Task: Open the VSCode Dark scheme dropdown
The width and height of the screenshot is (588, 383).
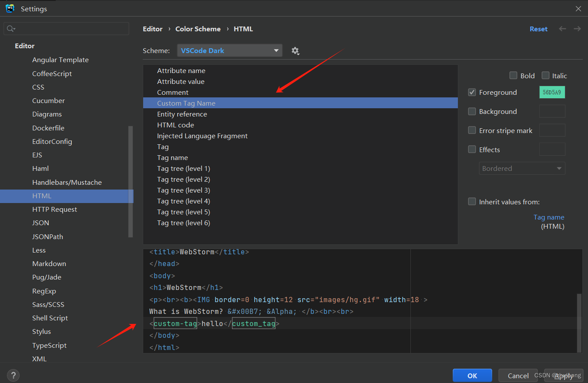Action: [x=229, y=50]
